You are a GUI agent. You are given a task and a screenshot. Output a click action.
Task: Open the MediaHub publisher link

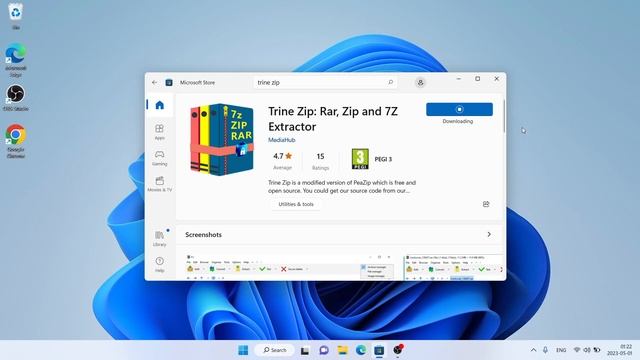coord(282,140)
